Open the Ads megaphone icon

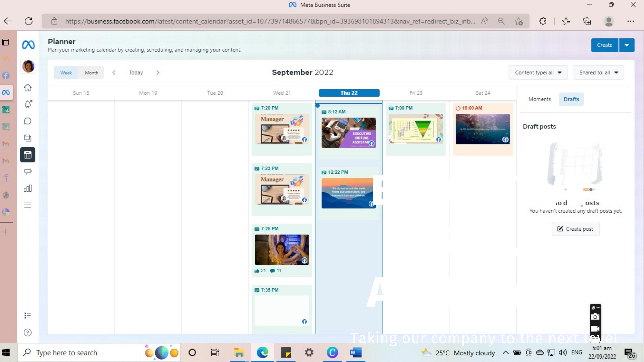(28, 171)
